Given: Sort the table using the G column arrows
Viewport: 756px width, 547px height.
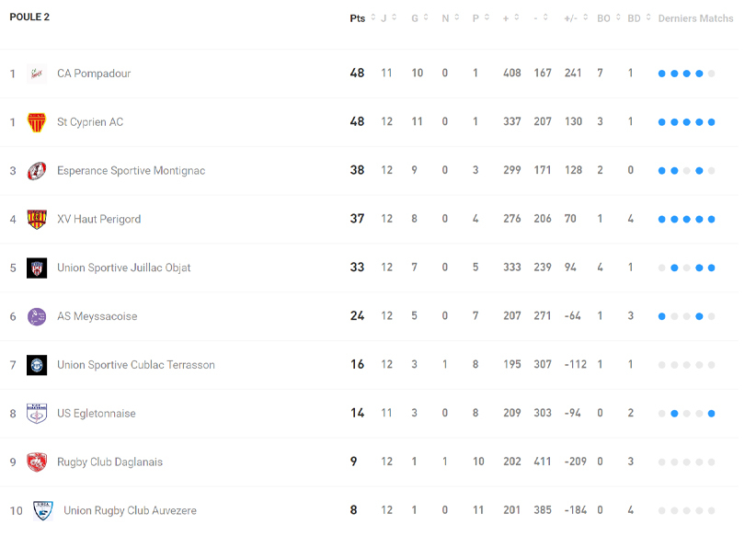Looking at the screenshot, I should click(x=426, y=18).
